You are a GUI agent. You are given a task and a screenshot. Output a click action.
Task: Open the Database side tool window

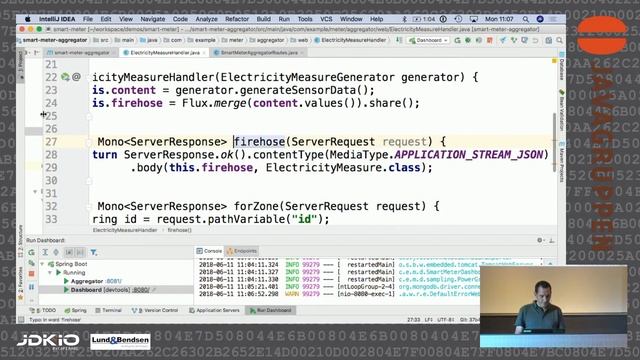pos(562,67)
